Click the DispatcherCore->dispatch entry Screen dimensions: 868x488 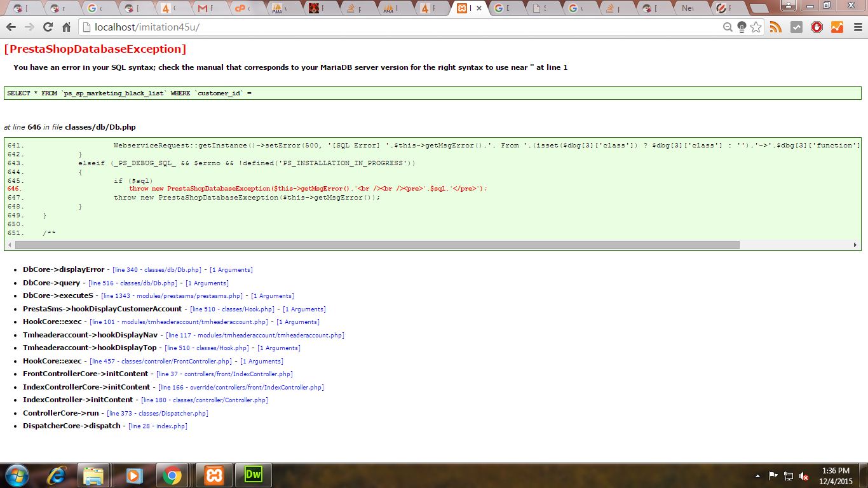[x=72, y=426]
